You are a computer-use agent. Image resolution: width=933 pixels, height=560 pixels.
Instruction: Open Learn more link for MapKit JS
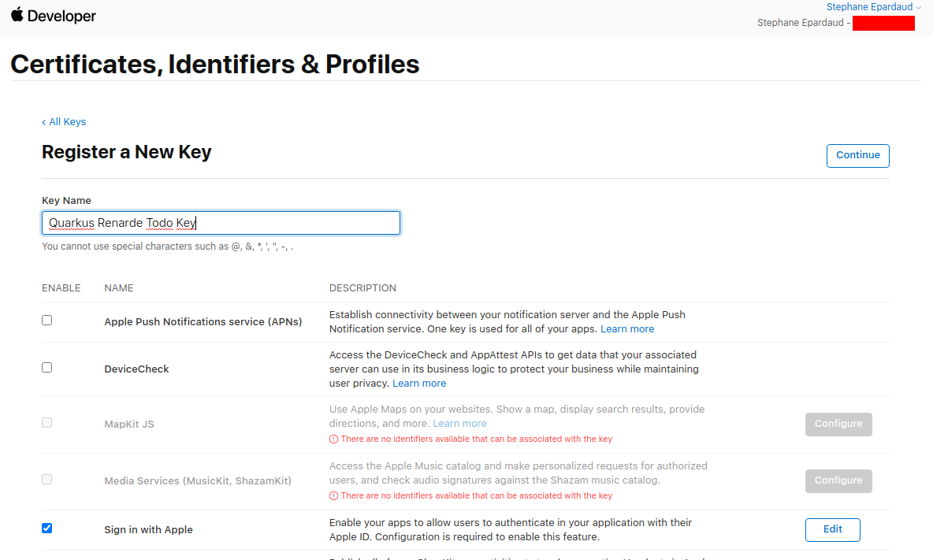coord(459,424)
